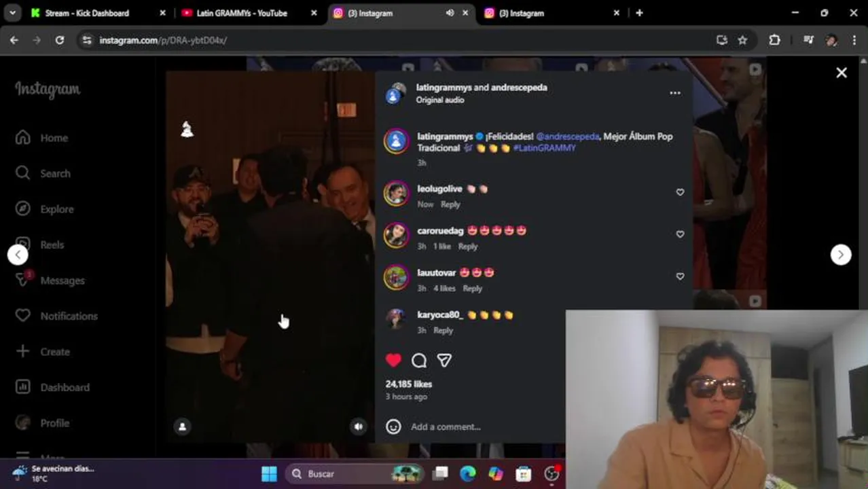Image resolution: width=868 pixels, height=489 pixels.
Task: Open Search in Instagram sidebar
Action: [x=43, y=173]
